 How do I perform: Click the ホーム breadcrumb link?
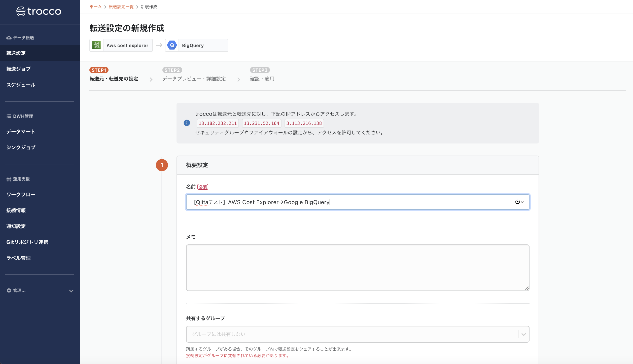point(95,7)
